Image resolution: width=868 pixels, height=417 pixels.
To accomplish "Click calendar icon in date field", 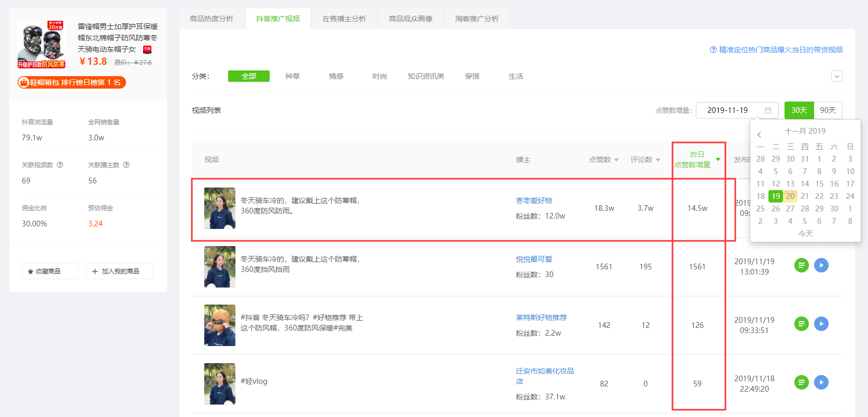I will tap(768, 110).
